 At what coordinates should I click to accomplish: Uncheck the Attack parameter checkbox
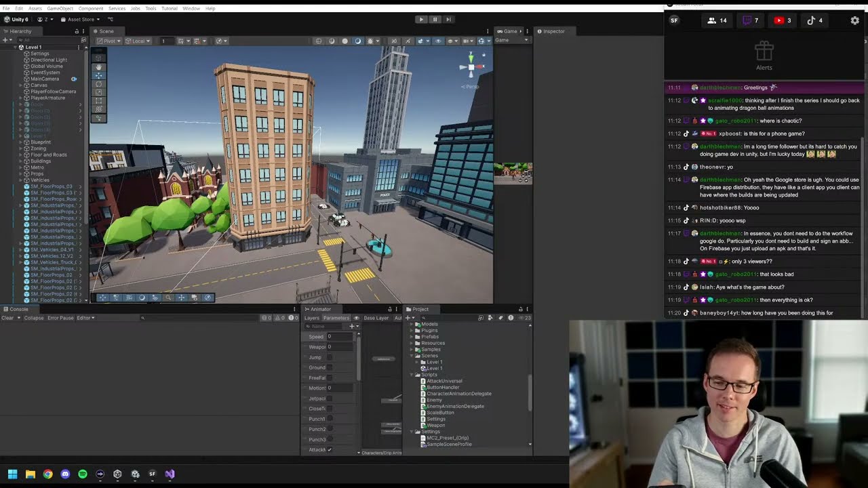pos(330,450)
